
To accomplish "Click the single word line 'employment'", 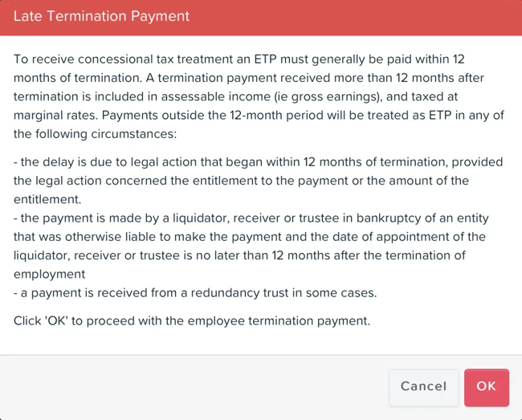I will [49, 274].
